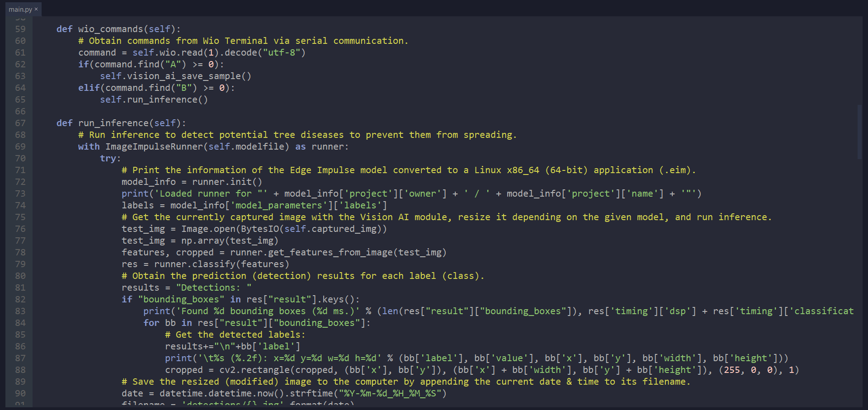This screenshot has height=410, width=868.
Task: Click the vertical scrollbar thumb
Action: pos(859,132)
